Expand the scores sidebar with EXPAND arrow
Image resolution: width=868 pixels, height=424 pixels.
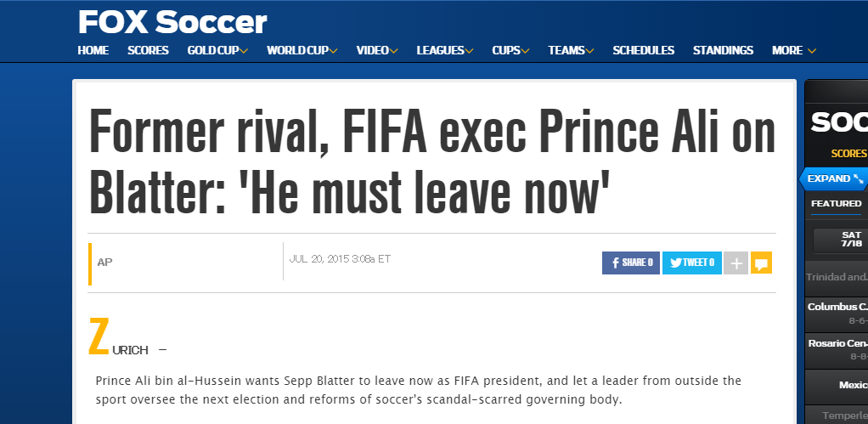pyautogui.click(x=834, y=178)
